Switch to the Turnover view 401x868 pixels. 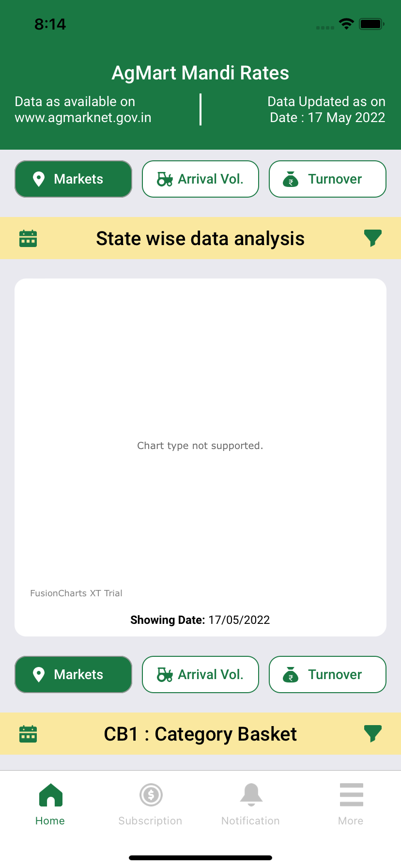[327, 179]
